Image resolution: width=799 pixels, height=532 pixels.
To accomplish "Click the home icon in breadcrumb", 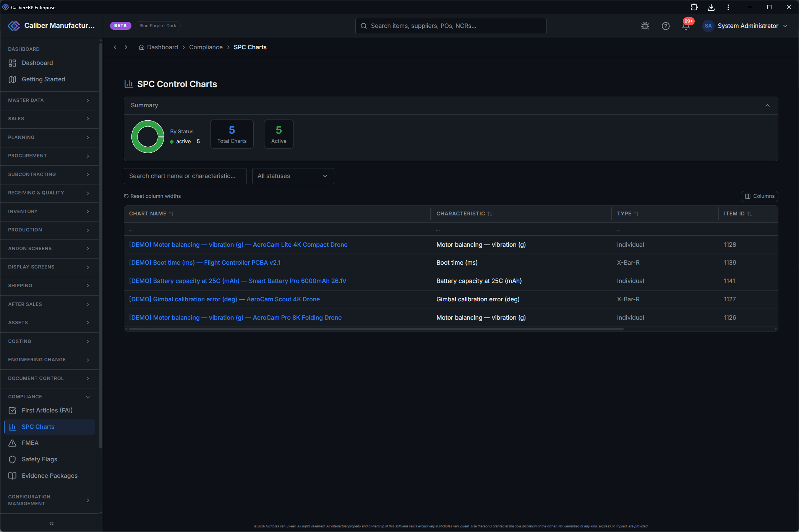I will click(x=141, y=47).
